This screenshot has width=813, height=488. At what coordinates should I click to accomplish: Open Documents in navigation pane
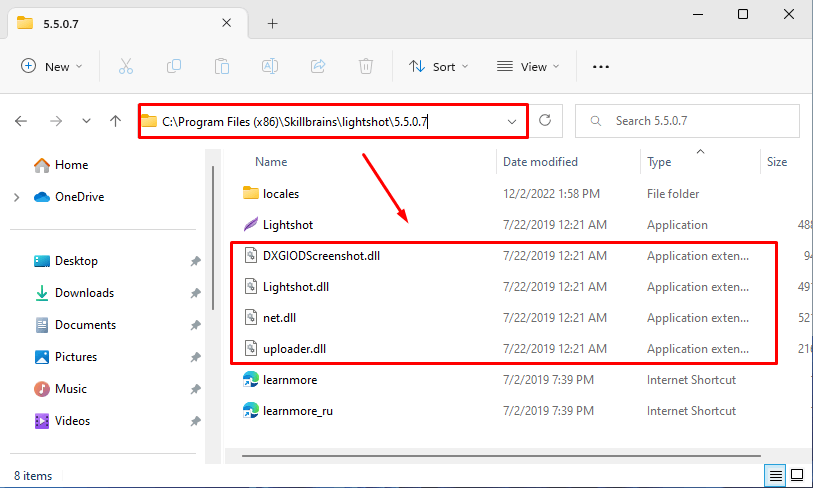tap(75, 325)
